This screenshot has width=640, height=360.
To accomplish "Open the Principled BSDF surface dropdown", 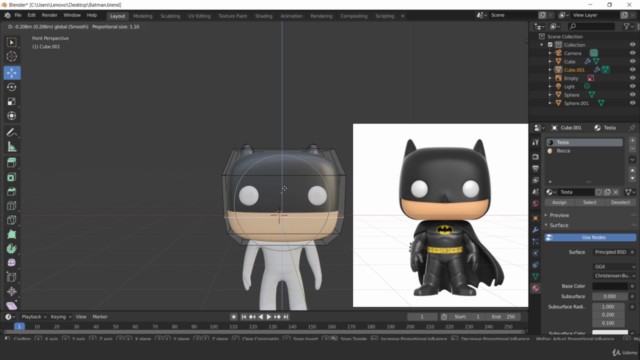I will [x=611, y=252].
